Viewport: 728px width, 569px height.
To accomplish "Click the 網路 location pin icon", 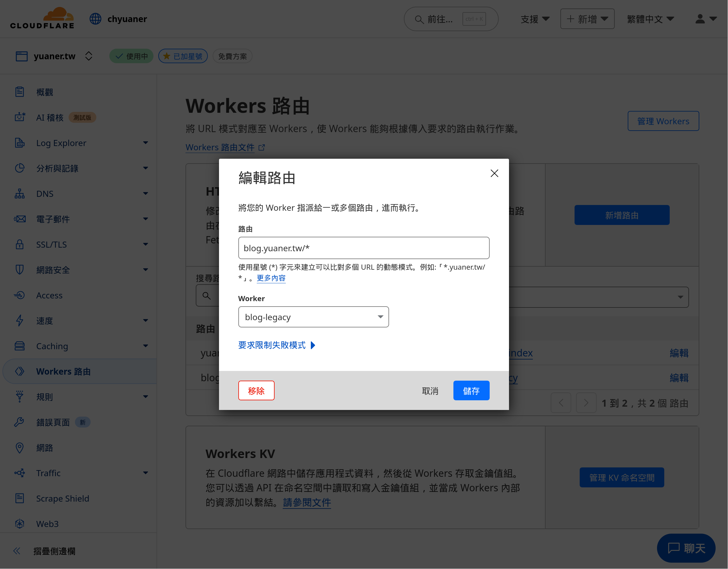I will coord(20,447).
